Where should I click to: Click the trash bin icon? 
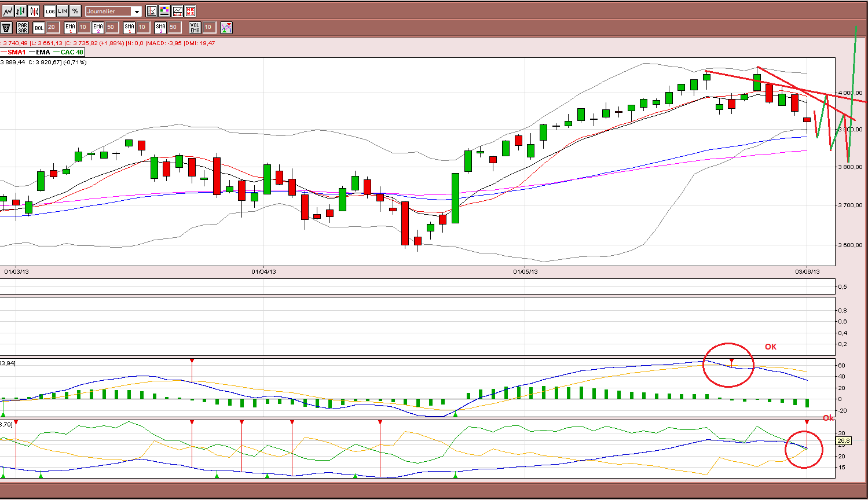pos(7,27)
